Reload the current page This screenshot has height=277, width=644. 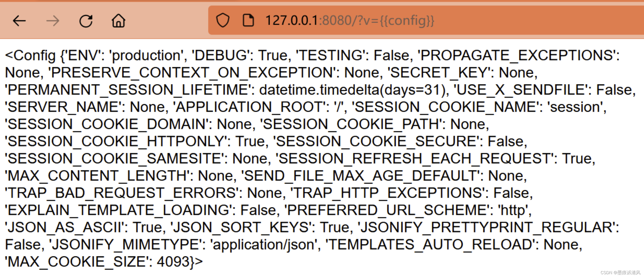click(x=86, y=21)
